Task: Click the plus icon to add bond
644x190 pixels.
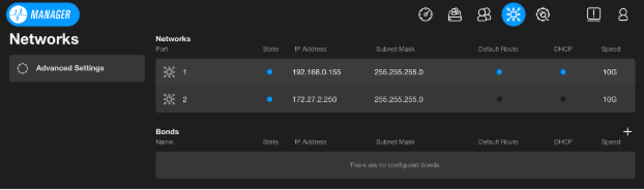Action: [x=627, y=132]
